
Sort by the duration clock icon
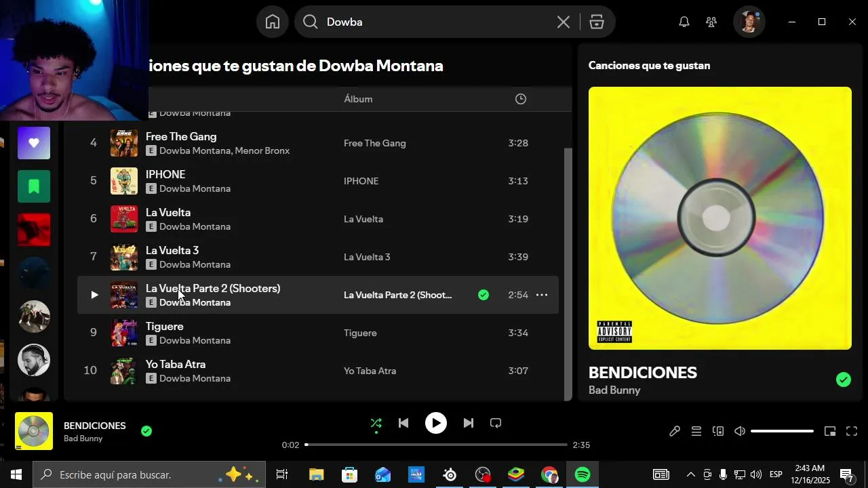coord(521,99)
